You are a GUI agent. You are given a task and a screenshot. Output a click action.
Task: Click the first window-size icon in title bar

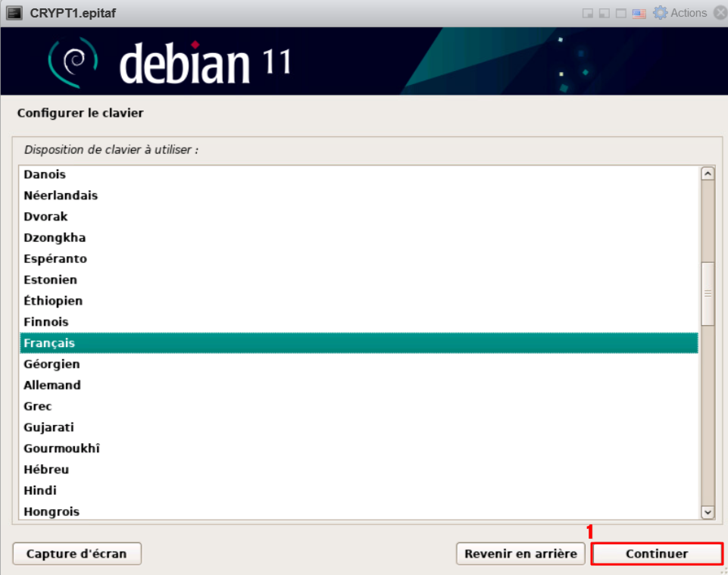coord(587,14)
